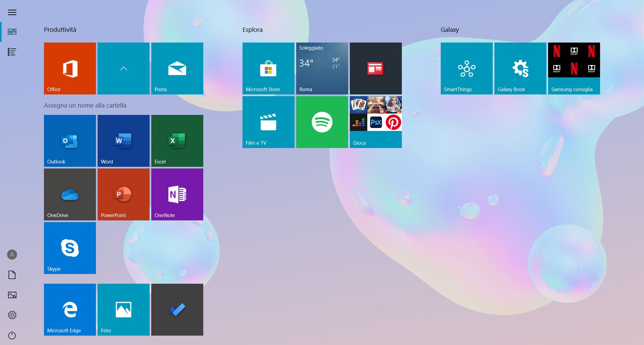
Task: Open the Word tile
Action: [123, 141]
